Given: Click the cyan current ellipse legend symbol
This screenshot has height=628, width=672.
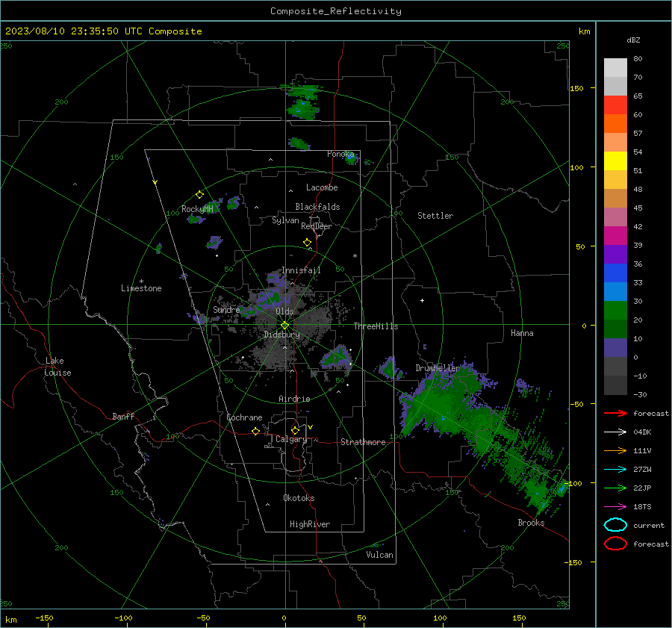Looking at the screenshot, I should 615,525.
